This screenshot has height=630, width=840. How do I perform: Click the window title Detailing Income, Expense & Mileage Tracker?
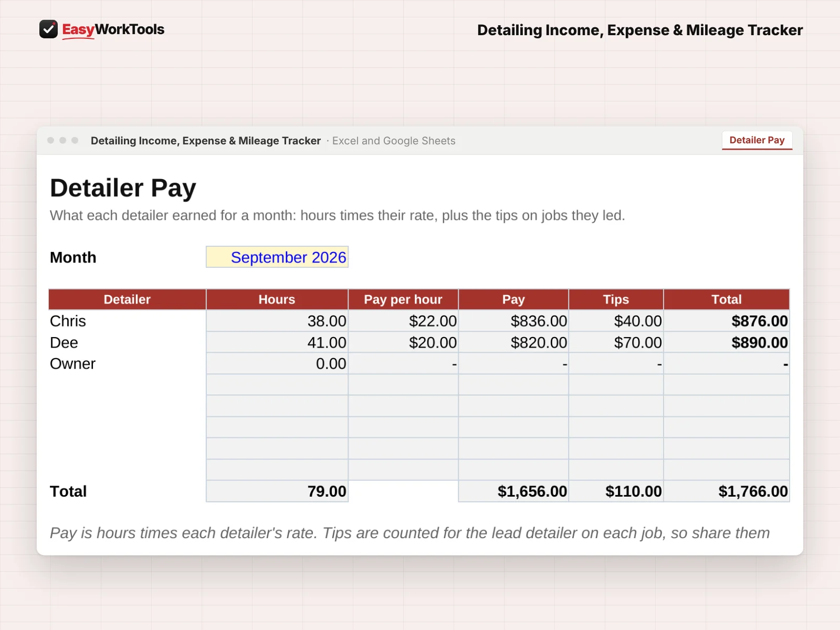click(206, 141)
